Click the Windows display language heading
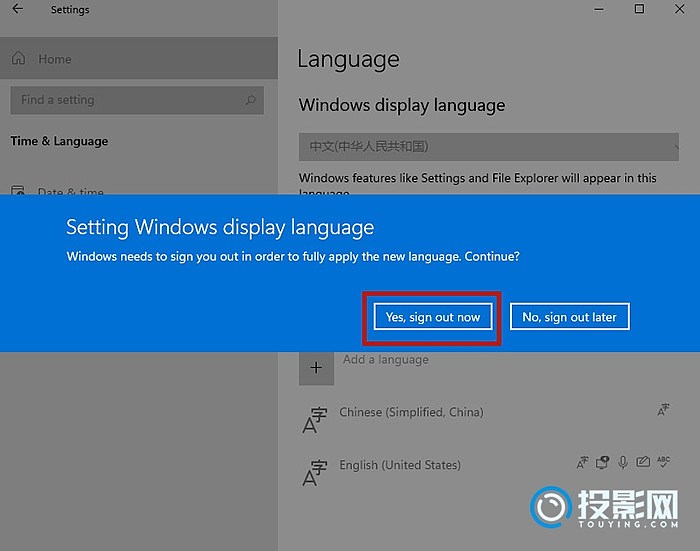The width and height of the screenshot is (700, 551). [402, 106]
